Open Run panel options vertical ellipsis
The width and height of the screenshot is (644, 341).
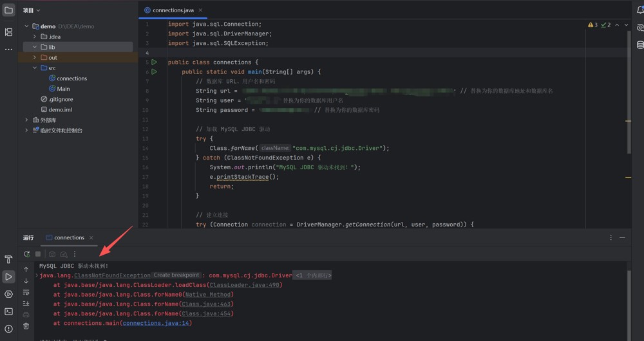point(611,237)
